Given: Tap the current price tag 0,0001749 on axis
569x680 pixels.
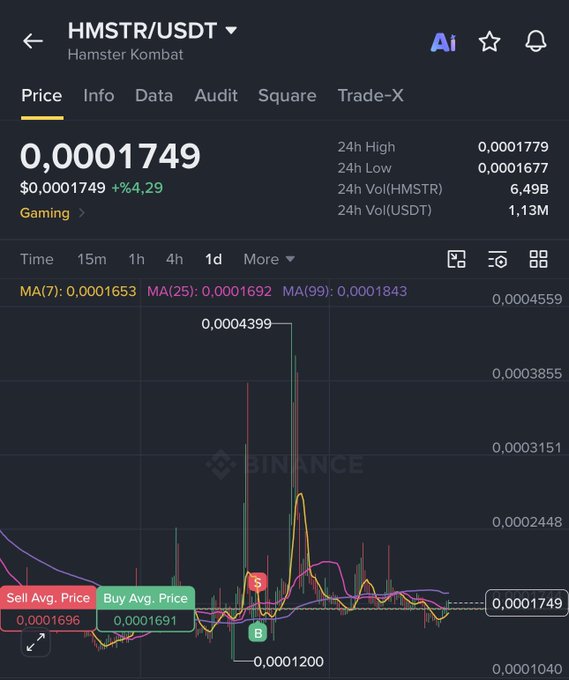Looking at the screenshot, I should pyautogui.click(x=526, y=603).
